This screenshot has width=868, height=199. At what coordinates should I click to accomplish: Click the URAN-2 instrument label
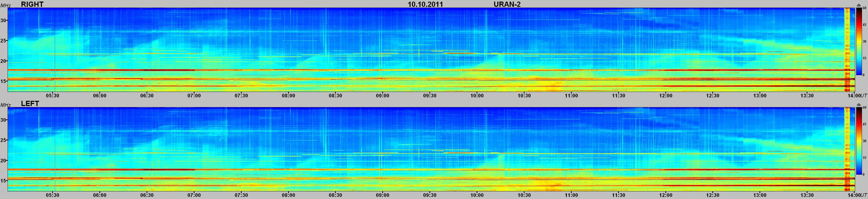tap(507, 4)
